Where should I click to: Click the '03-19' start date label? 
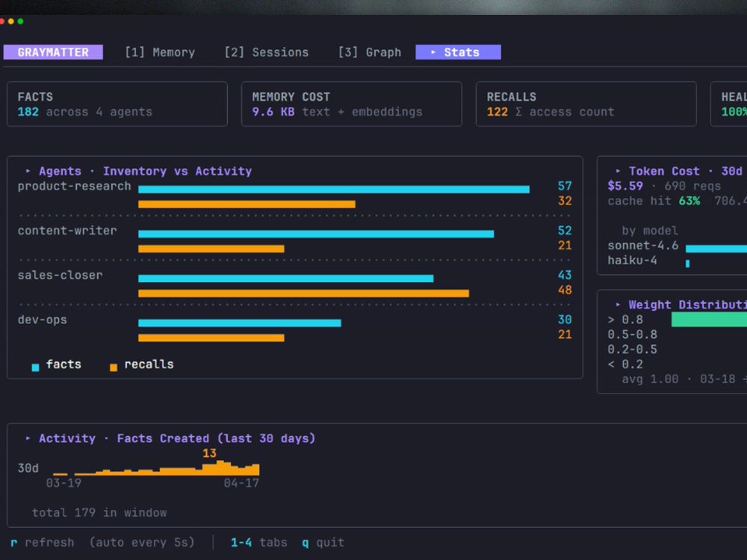coord(63,483)
